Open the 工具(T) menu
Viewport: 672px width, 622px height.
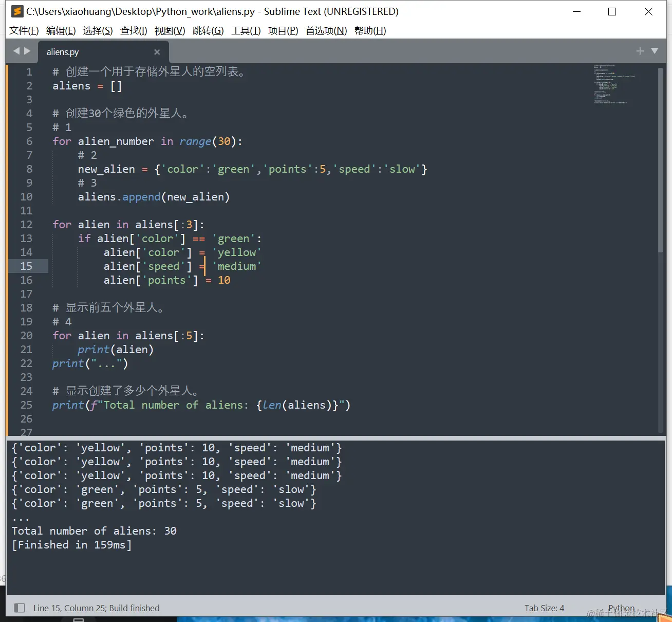click(246, 30)
